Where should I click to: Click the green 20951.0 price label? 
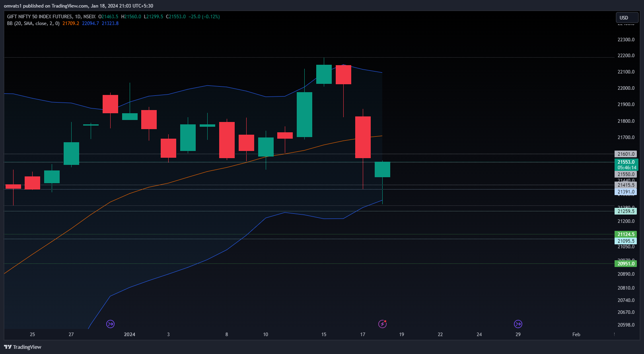[x=626, y=264]
